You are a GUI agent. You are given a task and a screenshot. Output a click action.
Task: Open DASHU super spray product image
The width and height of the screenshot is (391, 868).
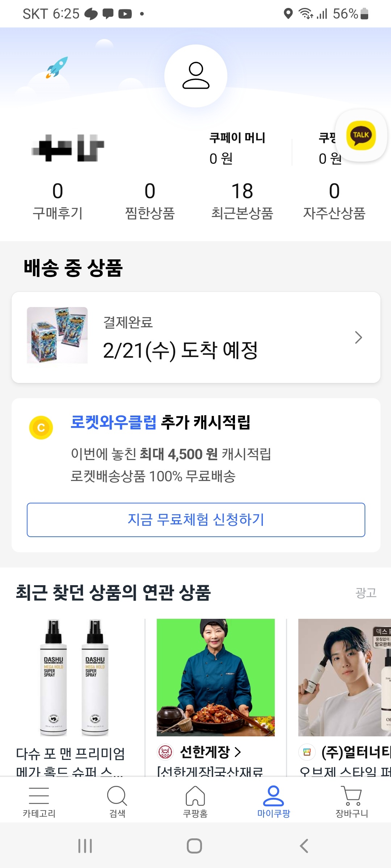click(x=74, y=677)
